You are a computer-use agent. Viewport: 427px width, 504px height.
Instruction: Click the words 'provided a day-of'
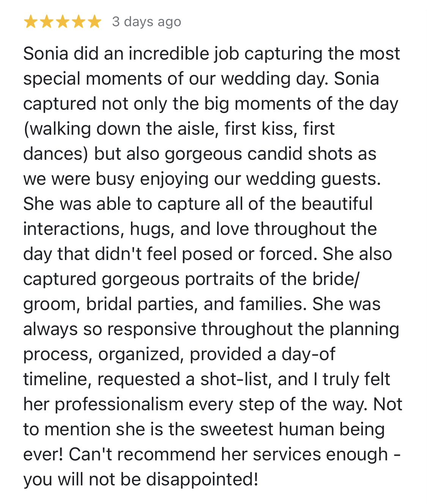click(262, 354)
